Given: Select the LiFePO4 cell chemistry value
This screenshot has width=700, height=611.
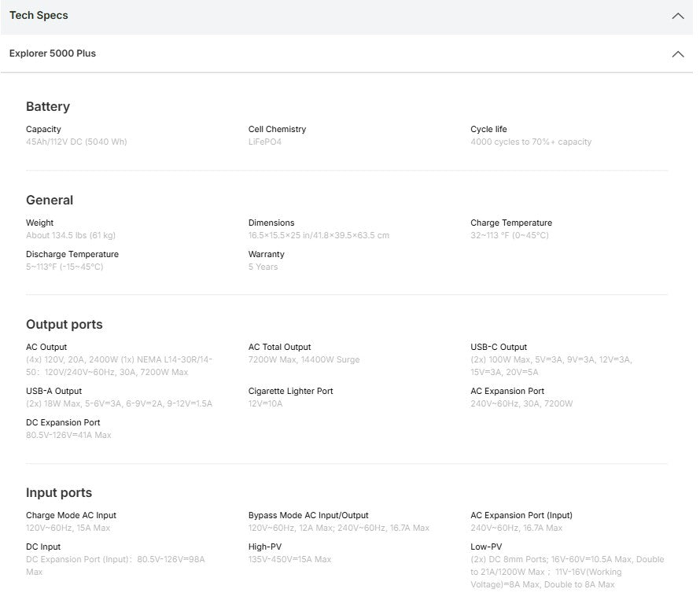Looking at the screenshot, I should click(x=265, y=142).
